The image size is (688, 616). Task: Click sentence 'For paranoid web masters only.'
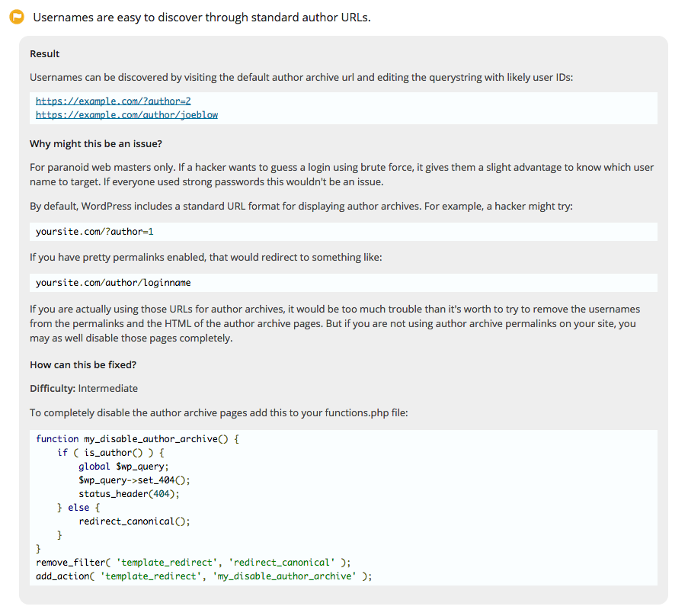103,167
